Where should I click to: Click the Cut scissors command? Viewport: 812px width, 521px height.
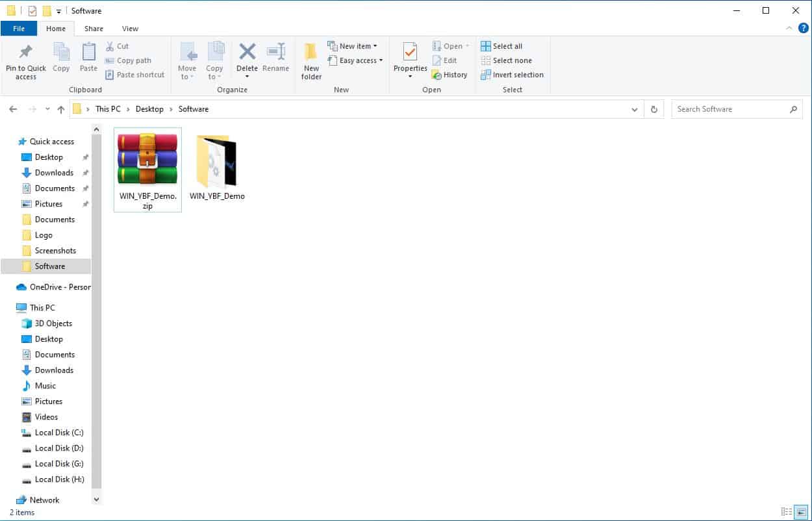[117, 46]
